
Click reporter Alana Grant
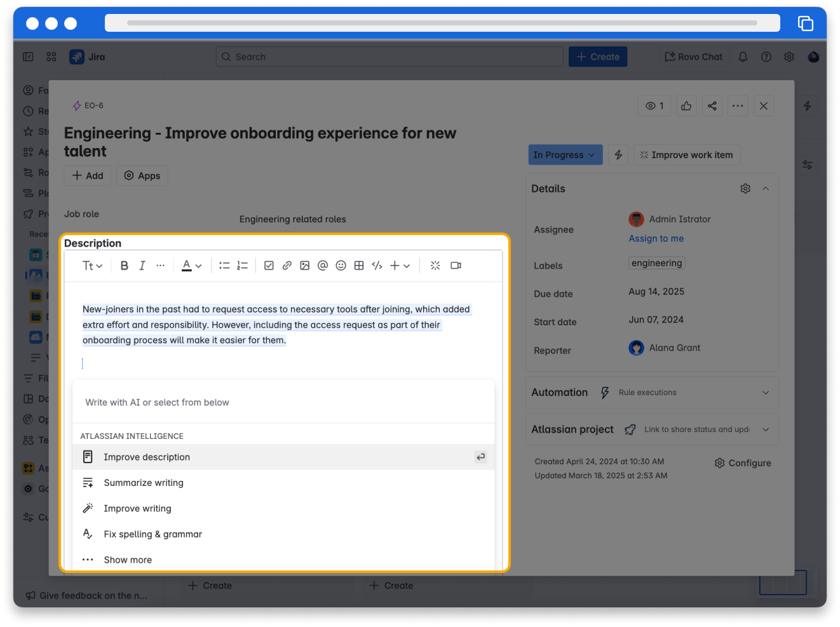(x=665, y=347)
